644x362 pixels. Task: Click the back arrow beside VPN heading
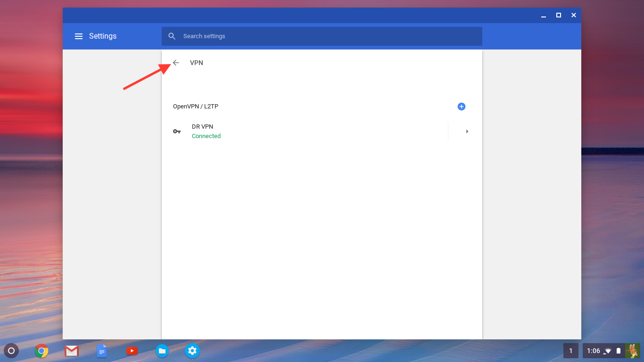(x=175, y=63)
